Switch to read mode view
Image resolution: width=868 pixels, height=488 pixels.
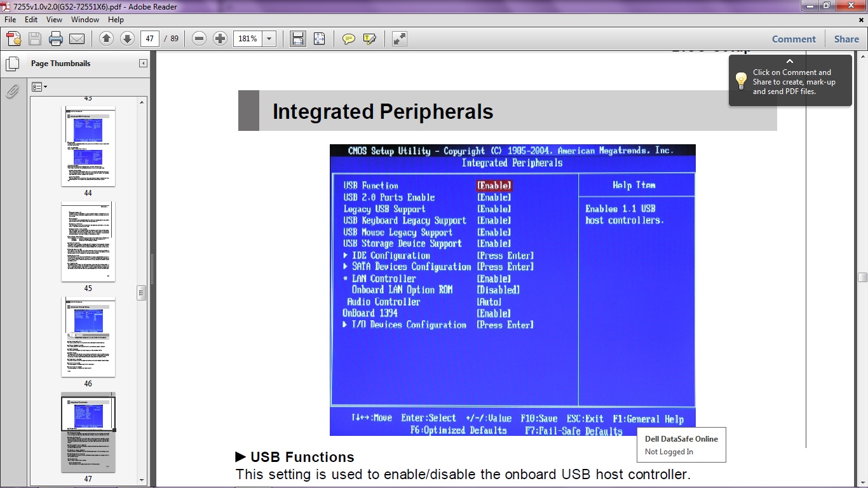(x=399, y=39)
